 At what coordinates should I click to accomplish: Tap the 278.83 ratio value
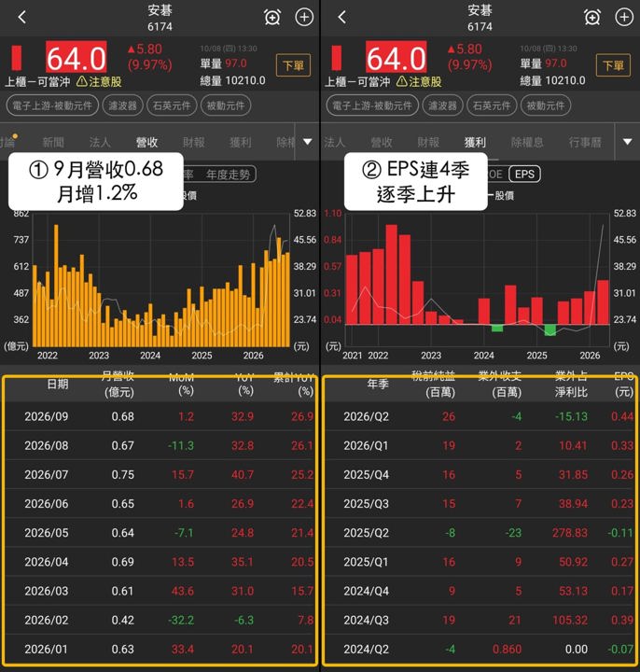(570, 533)
